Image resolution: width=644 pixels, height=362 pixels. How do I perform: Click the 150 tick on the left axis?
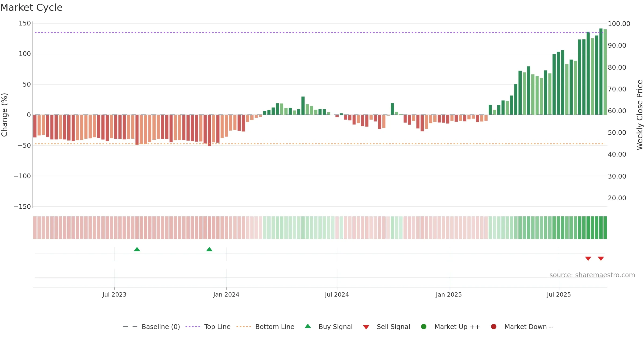coord(25,23)
